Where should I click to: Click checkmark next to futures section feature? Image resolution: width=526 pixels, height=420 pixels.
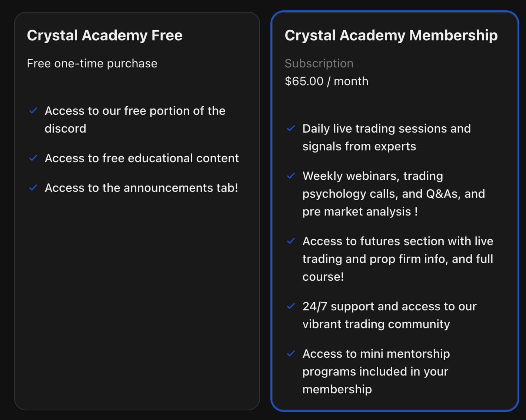tap(291, 241)
